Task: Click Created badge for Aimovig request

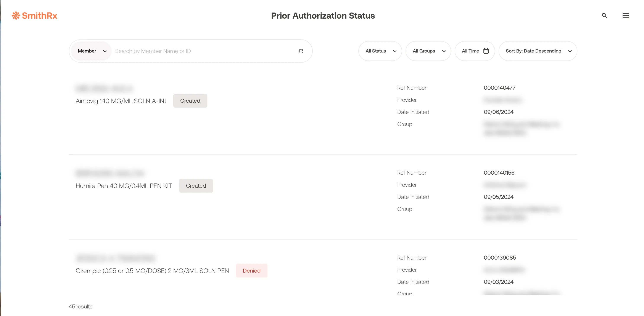Action: pyautogui.click(x=190, y=101)
